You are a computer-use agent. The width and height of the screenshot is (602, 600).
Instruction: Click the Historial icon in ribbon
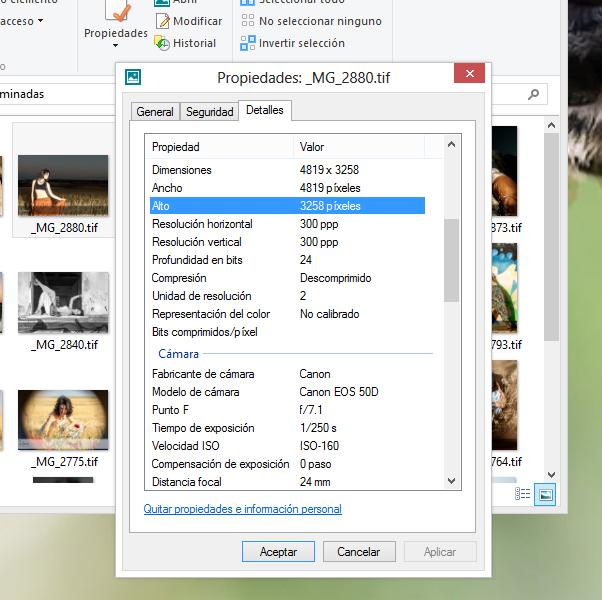[x=162, y=43]
